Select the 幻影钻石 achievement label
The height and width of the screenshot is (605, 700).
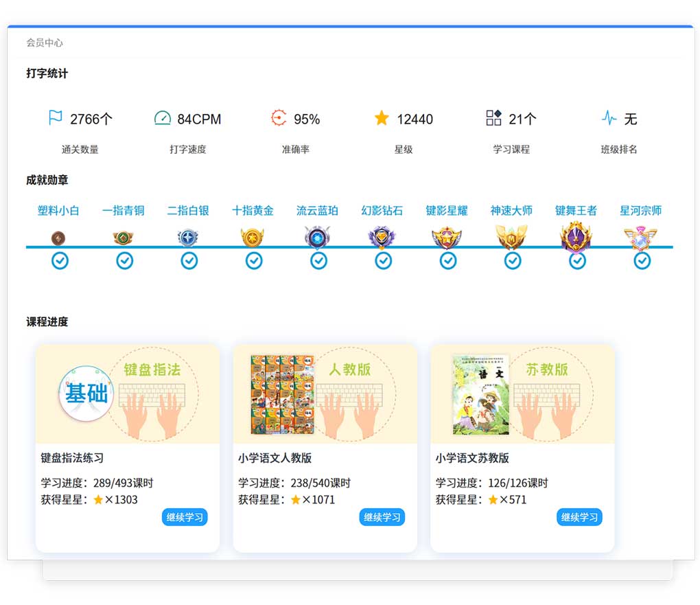(382, 211)
